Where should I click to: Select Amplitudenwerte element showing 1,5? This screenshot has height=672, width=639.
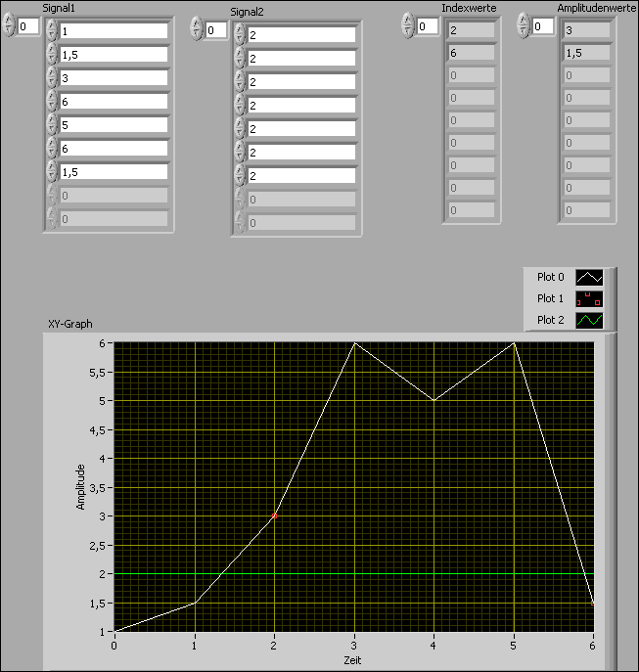(586, 53)
